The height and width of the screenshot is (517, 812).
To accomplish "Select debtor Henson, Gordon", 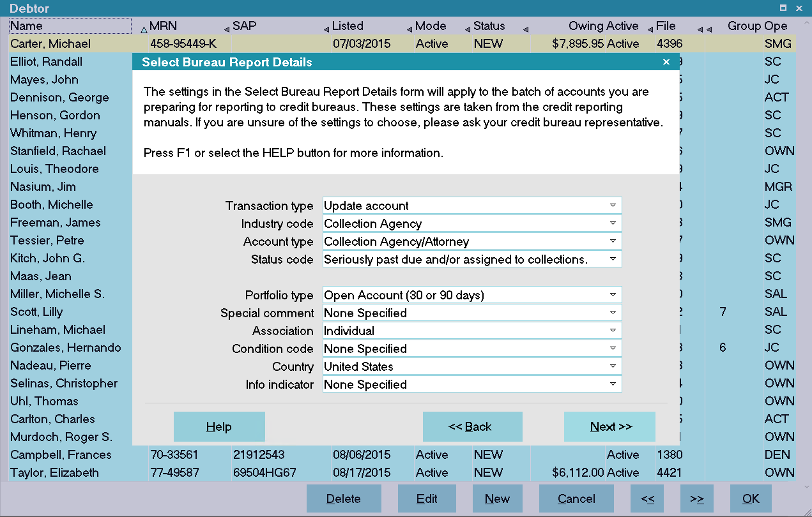I will coord(55,116).
